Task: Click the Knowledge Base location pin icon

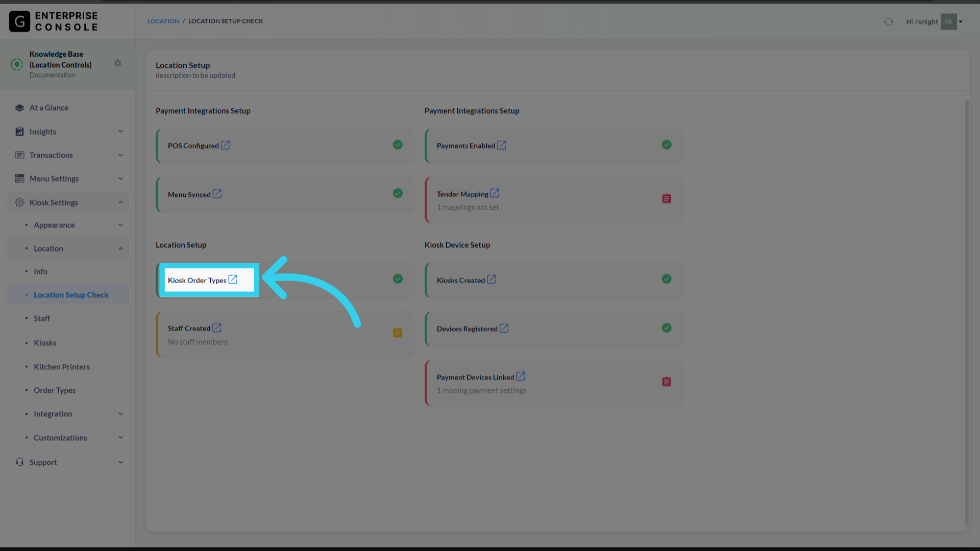Action: click(x=17, y=64)
